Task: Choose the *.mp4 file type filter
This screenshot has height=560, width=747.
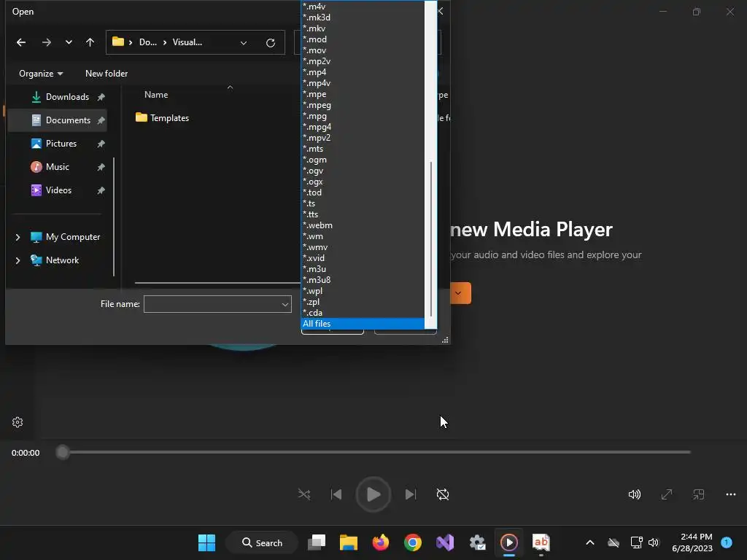Action: (363, 72)
